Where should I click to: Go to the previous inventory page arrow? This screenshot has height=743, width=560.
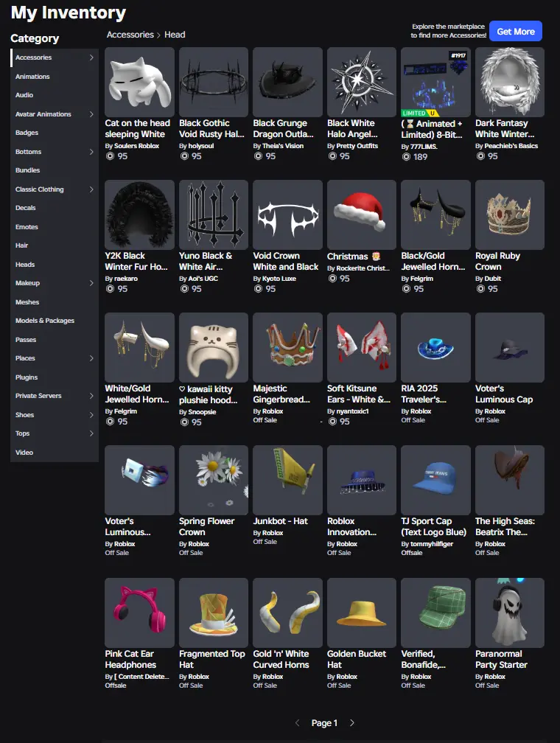tap(297, 722)
